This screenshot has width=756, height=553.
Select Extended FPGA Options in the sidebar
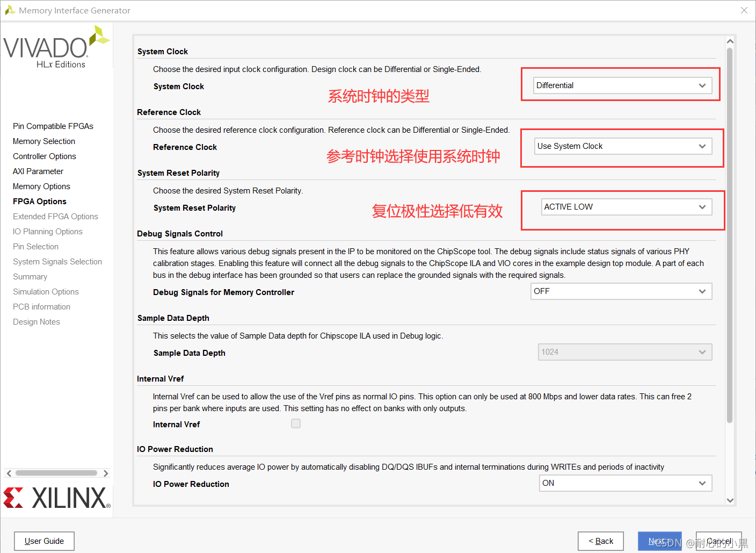click(55, 217)
